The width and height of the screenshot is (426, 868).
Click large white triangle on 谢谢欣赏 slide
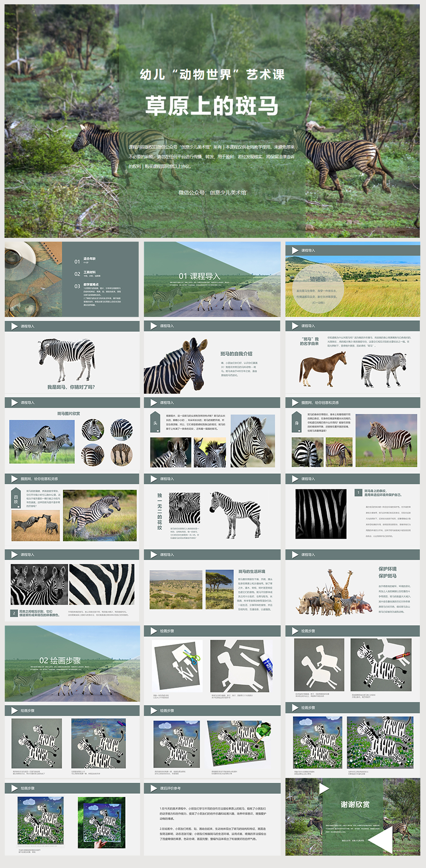pyautogui.click(x=382, y=840)
